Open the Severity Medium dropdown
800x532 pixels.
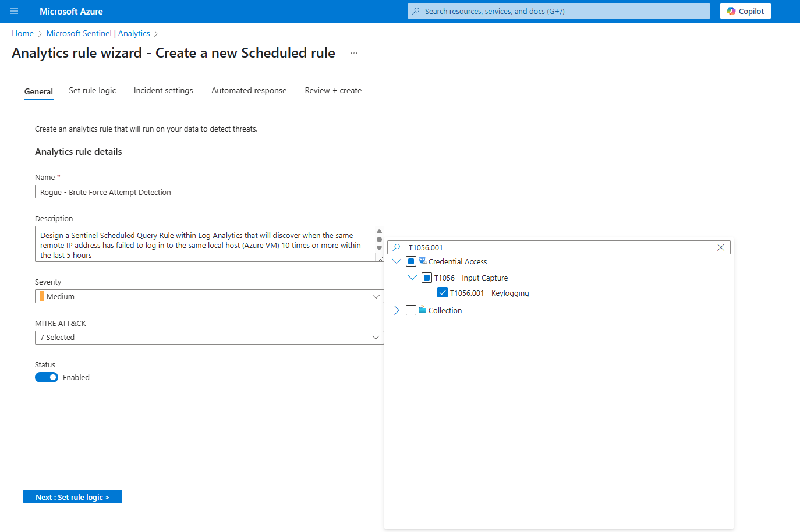pyautogui.click(x=210, y=296)
